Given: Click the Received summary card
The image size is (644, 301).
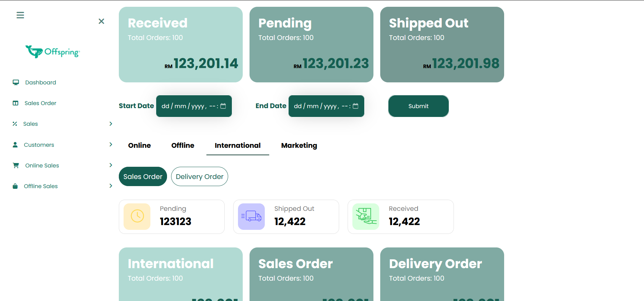Looking at the screenshot, I should click(x=181, y=44).
